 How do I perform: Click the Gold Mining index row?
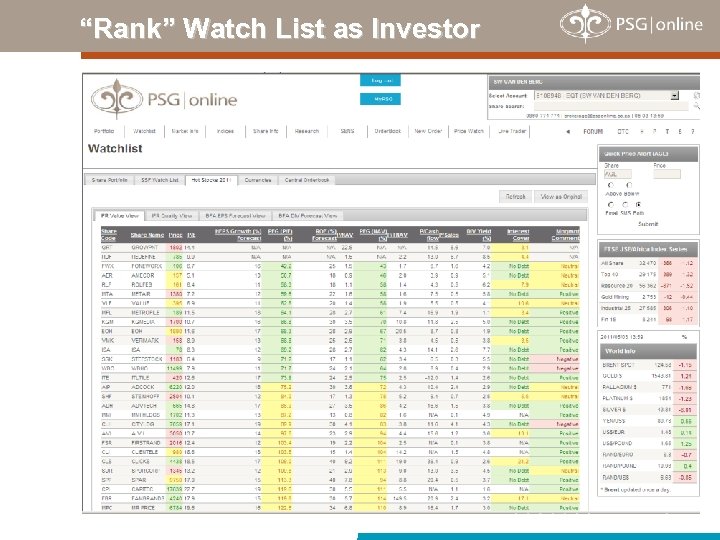pos(648,297)
